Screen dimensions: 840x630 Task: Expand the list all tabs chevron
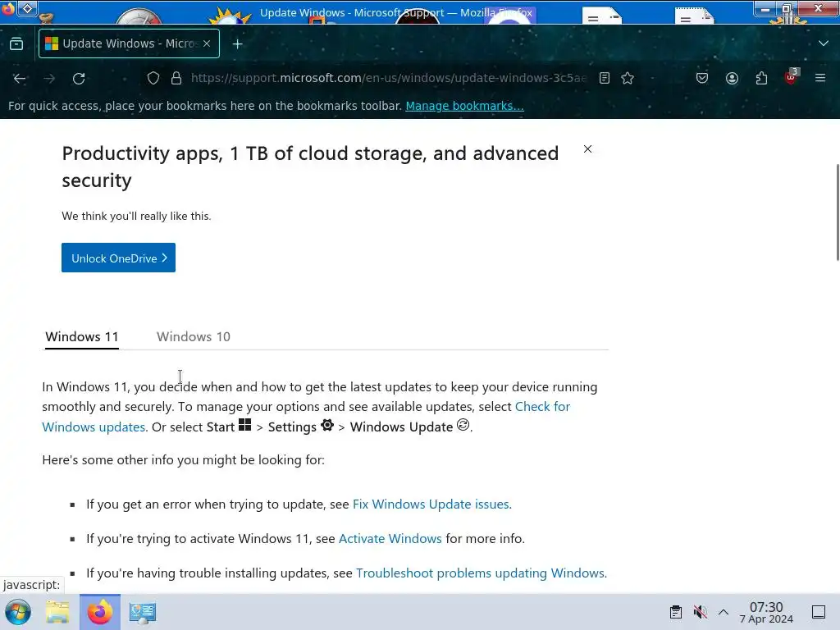(x=824, y=43)
